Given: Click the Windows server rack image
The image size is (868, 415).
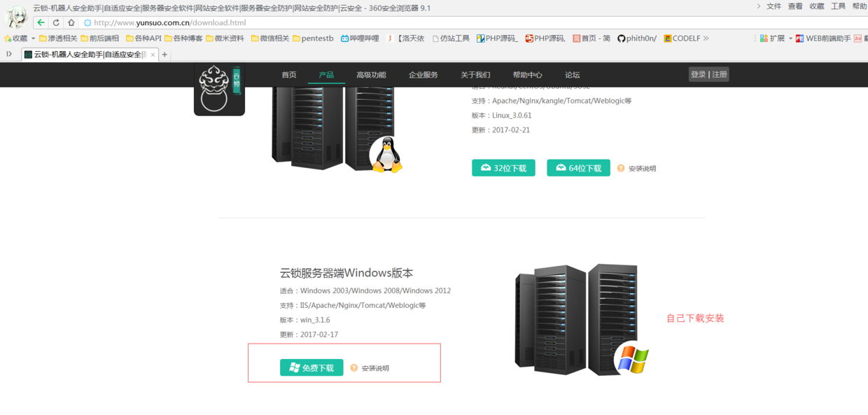Looking at the screenshot, I should [x=581, y=320].
